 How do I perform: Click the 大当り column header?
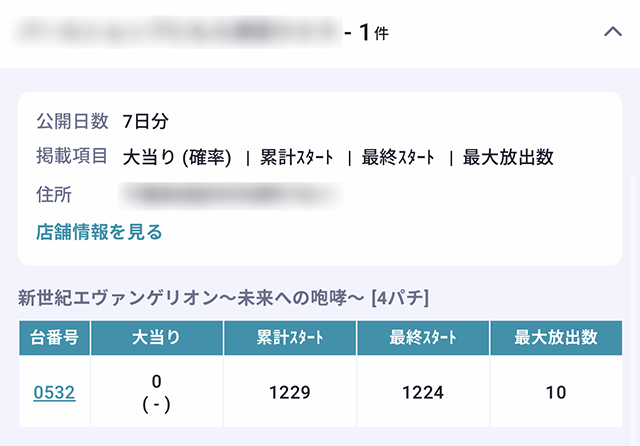tap(157, 338)
